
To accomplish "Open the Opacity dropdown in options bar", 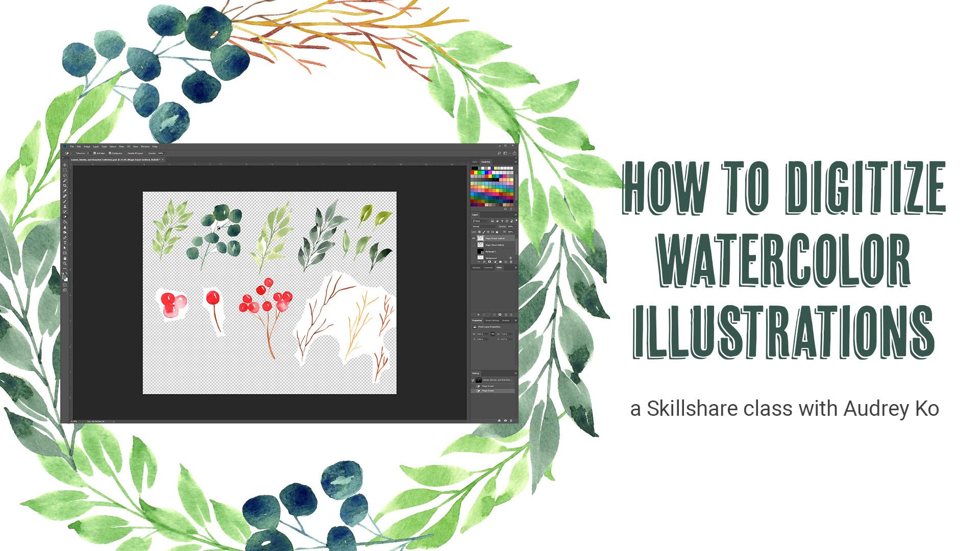I will (x=165, y=153).
